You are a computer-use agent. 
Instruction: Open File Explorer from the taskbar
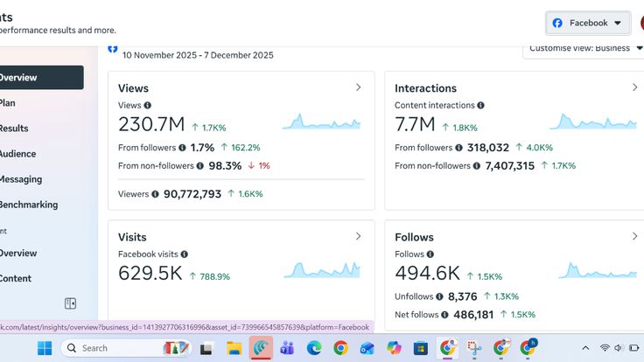234,348
